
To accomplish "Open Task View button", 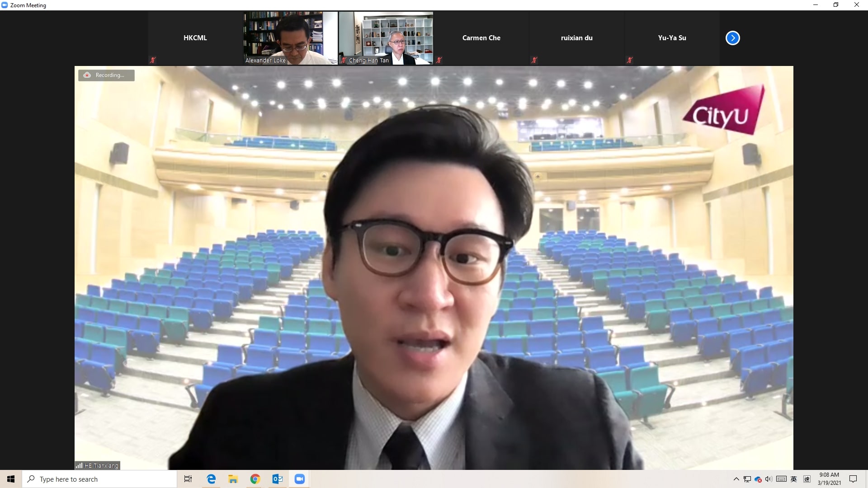I will pos(188,479).
